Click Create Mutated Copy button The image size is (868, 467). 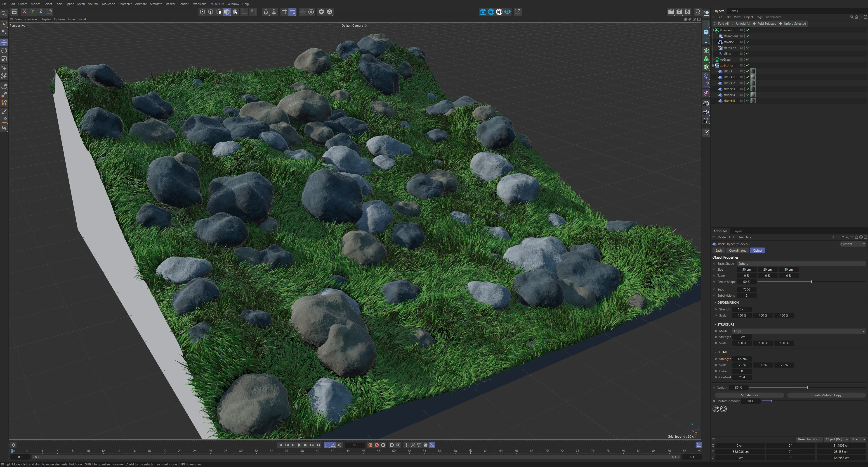point(826,395)
